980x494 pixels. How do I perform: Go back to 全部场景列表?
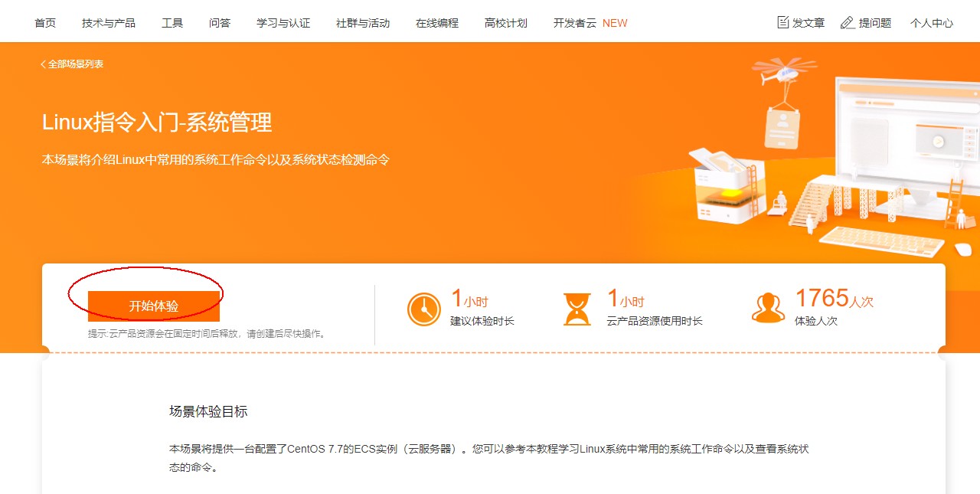click(76, 64)
